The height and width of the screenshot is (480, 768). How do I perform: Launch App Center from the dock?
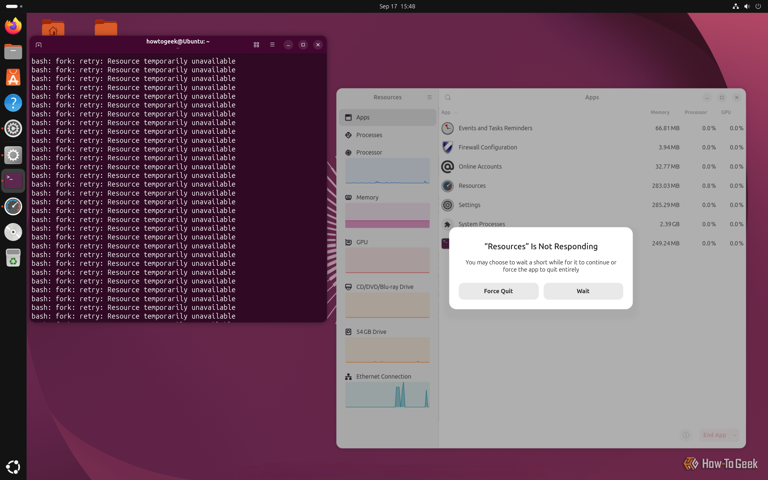pyautogui.click(x=13, y=77)
